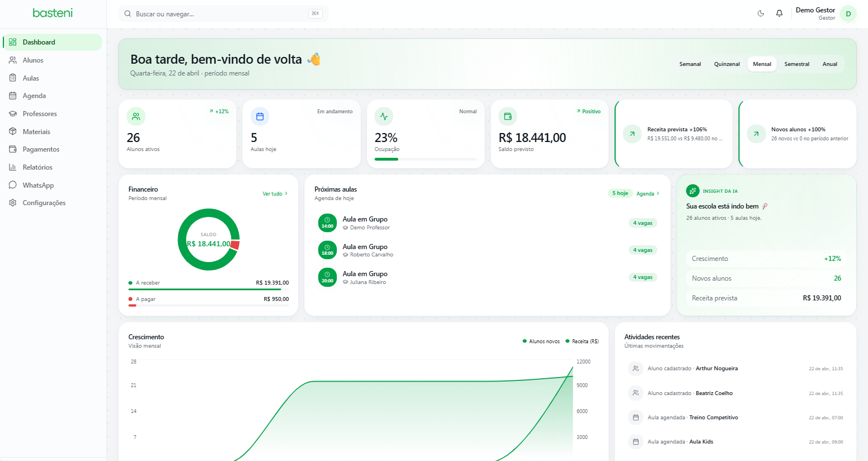Switch period to Semanal

click(690, 64)
